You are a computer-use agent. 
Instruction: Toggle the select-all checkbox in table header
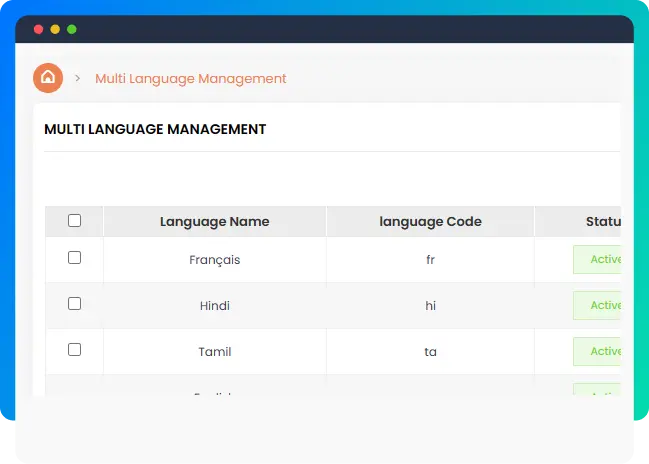click(74, 221)
